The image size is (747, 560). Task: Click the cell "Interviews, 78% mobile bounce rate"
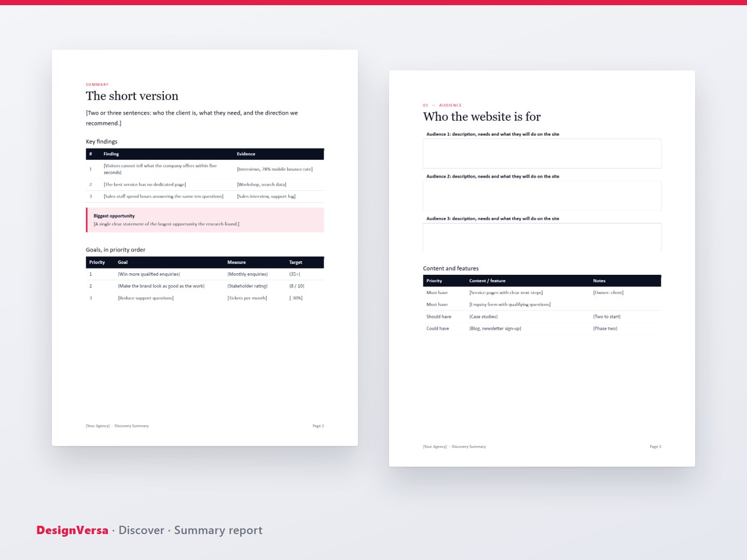(275, 169)
